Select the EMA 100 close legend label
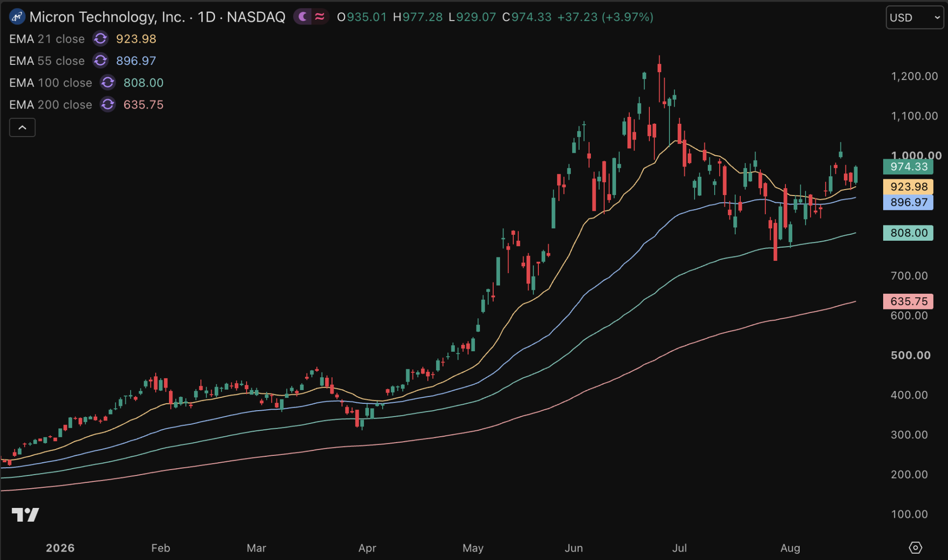This screenshot has height=560, width=948. click(x=51, y=83)
